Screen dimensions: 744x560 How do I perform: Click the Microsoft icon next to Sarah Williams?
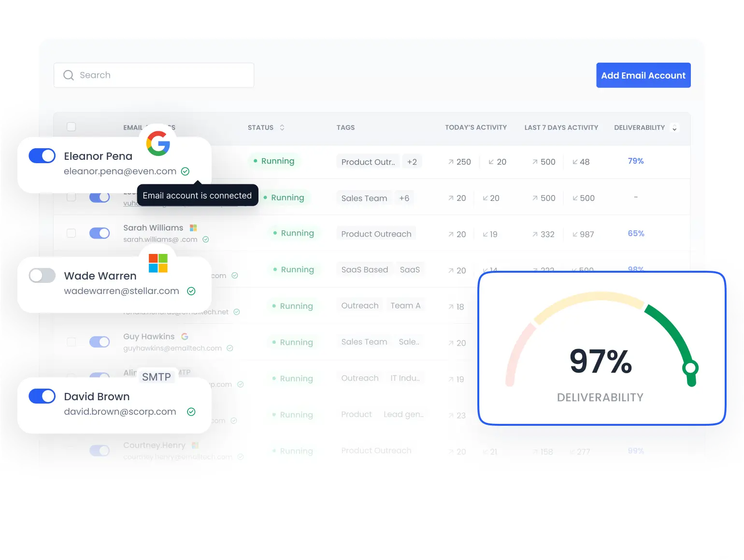click(193, 227)
